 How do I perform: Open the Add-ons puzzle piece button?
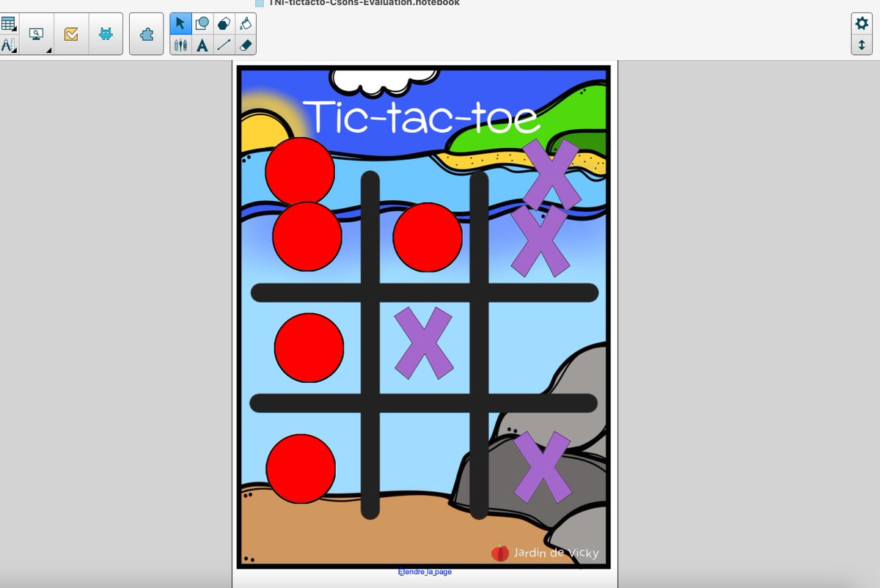coord(147,34)
